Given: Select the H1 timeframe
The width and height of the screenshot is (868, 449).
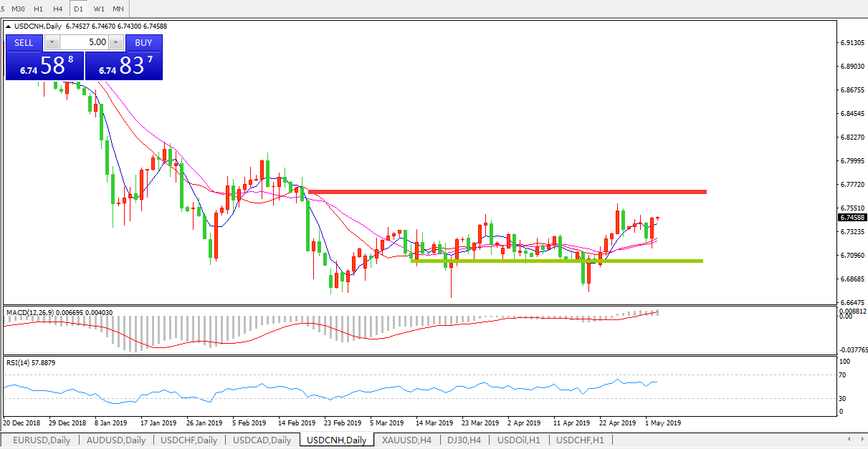Looking at the screenshot, I should tap(39, 9).
